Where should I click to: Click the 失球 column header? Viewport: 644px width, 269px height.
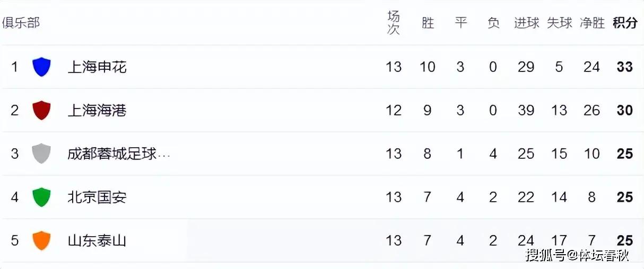coord(559,23)
